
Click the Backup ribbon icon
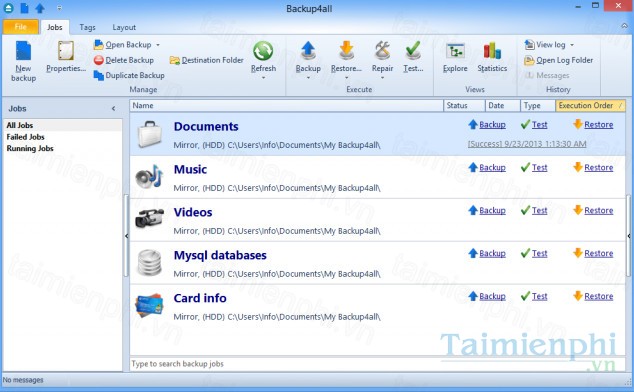[x=308, y=51]
